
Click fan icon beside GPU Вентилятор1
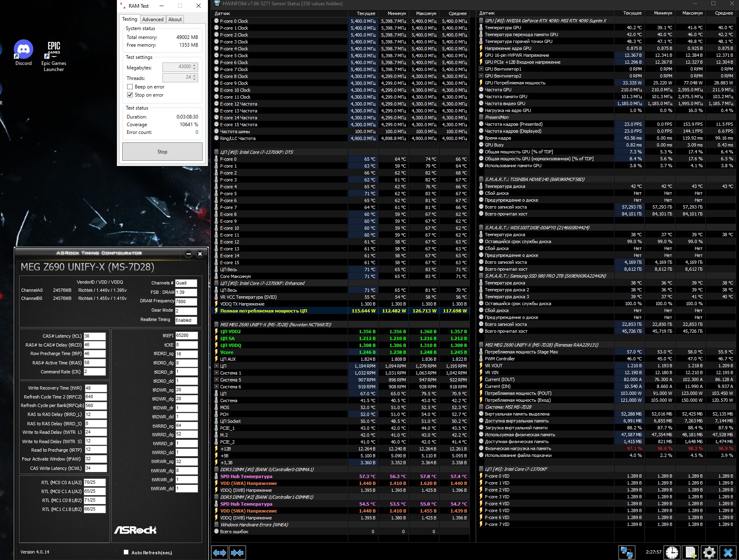(481, 69)
